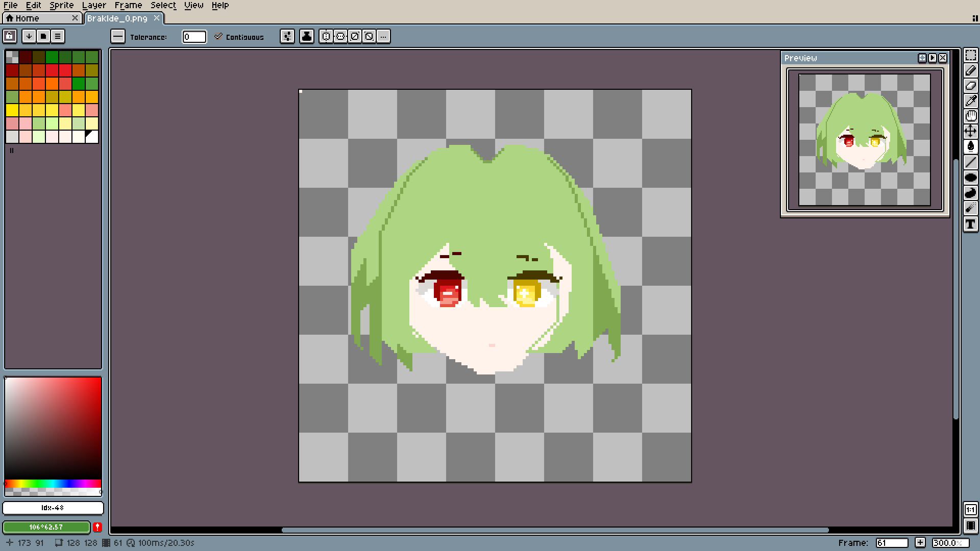Click the green foreground color indicator
The width and height of the screenshot is (980, 551).
click(46, 527)
